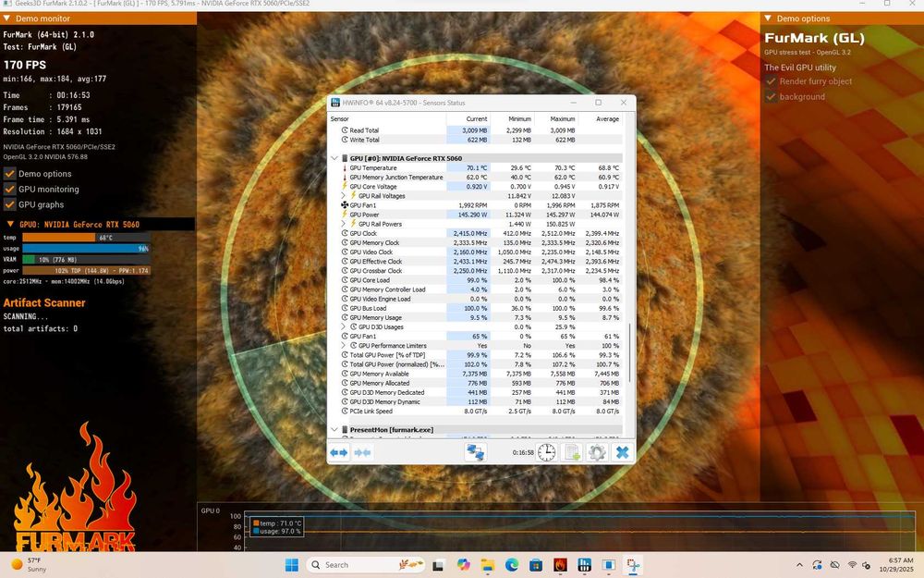The height and width of the screenshot is (578, 924).
Task: Expand GPU Rail Powers row
Action: 343,224
